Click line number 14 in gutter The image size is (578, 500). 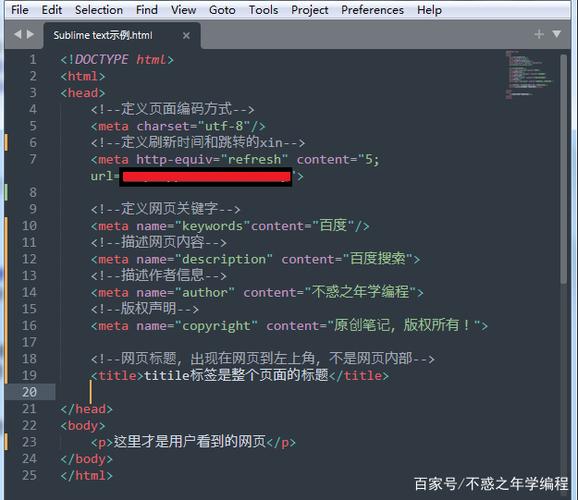(x=29, y=292)
